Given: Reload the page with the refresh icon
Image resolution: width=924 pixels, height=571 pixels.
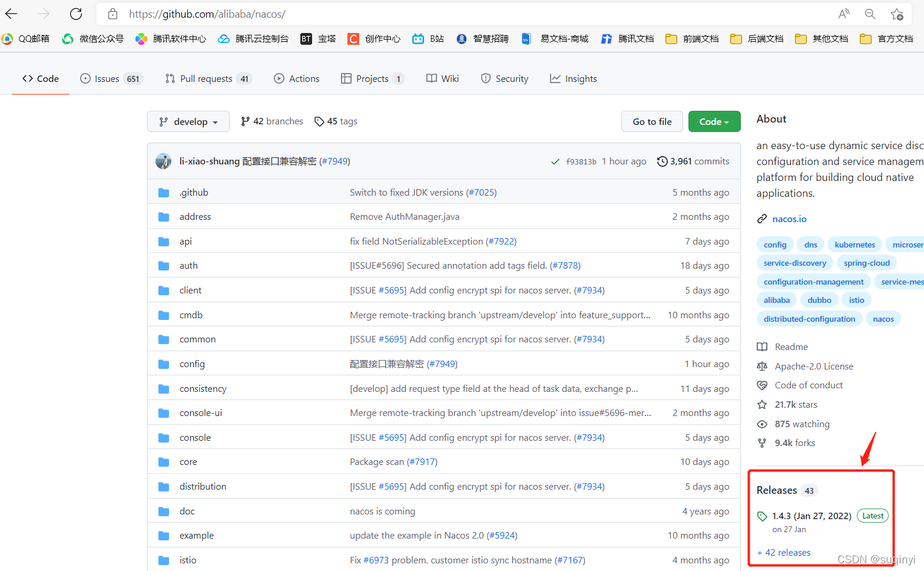Looking at the screenshot, I should pyautogui.click(x=76, y=14).
